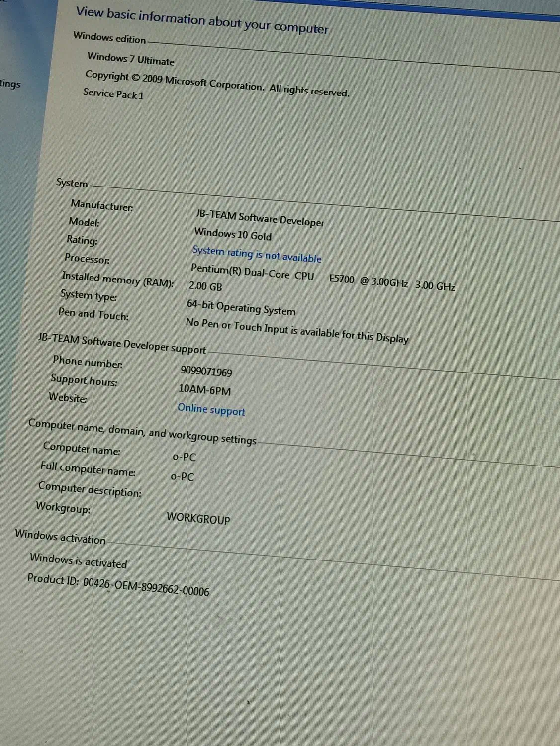The image size is (560, 746).
Task: Click the "Service Pack 1" text
Action: (x=113, y=94)
